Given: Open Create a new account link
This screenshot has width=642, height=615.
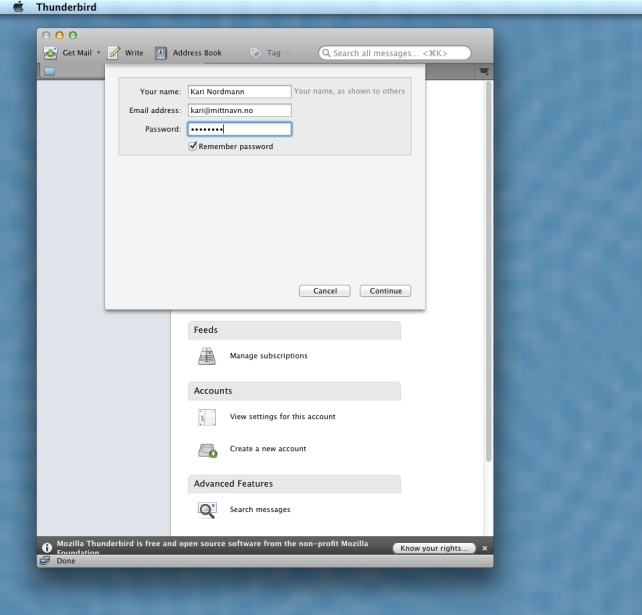Looking at the screenshot, I should point(268,449).
